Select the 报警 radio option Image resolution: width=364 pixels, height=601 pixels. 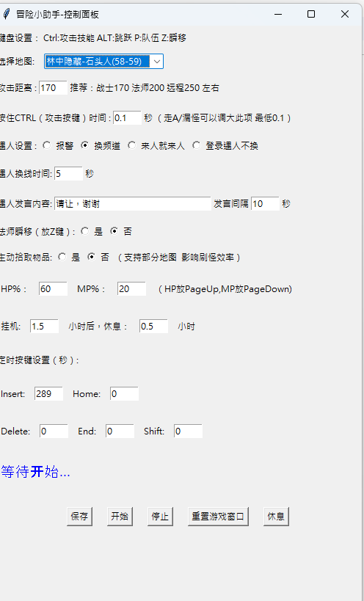click(47, 145)
